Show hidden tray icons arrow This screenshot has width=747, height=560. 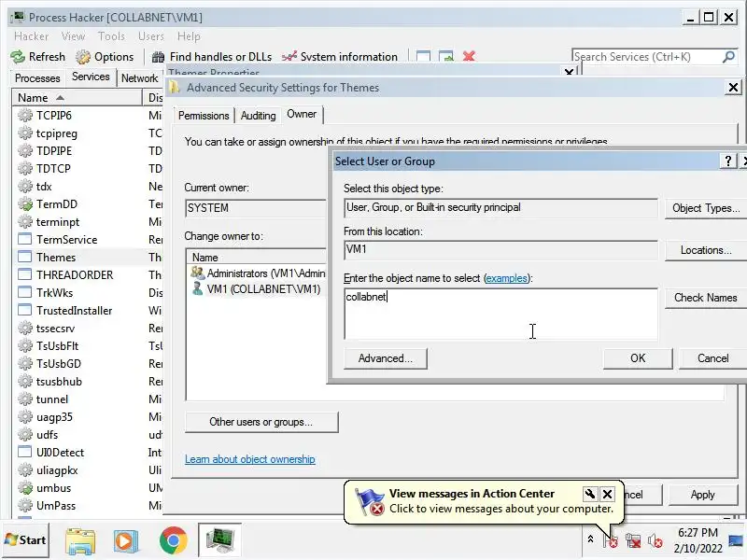coord(590,539)
